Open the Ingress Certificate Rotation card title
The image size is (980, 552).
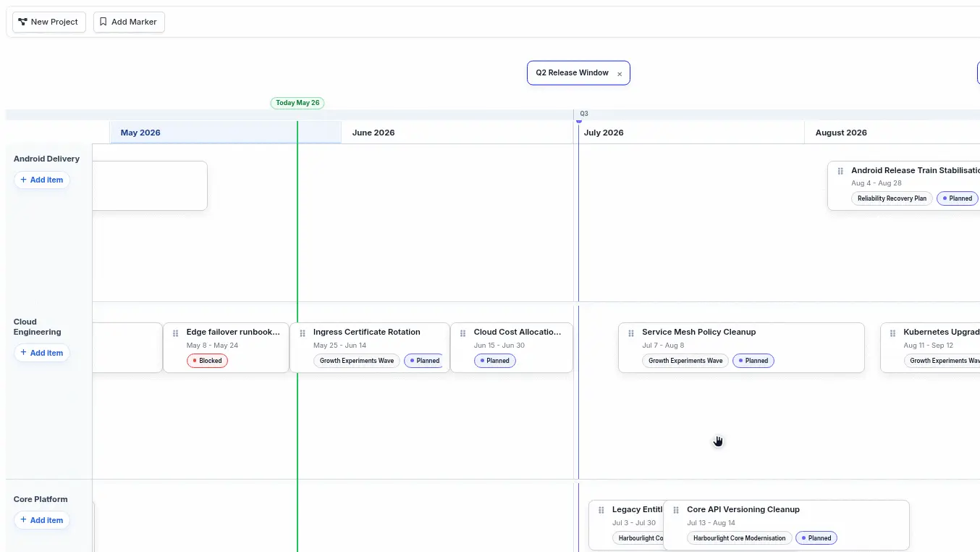click(366, 332)
